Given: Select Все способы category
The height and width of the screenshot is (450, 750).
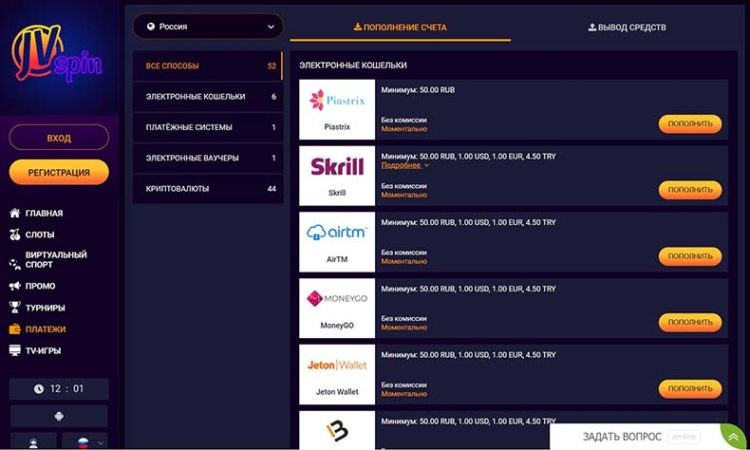Looking at the screenshot, I should coord(208,66).
